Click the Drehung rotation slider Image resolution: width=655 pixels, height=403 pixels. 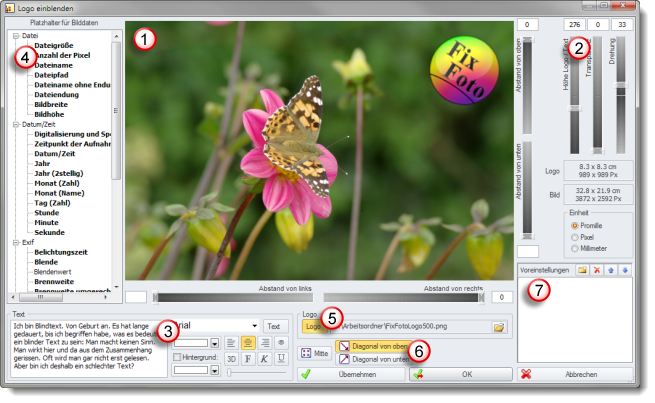click(621, 95)
